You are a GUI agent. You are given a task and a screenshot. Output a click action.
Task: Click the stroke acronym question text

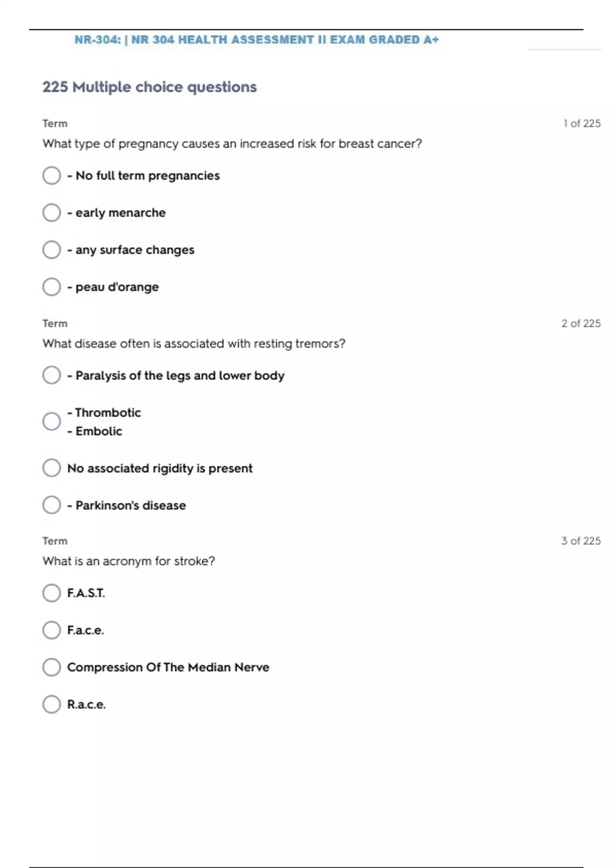pyautogui.click(x=129, y=561)
